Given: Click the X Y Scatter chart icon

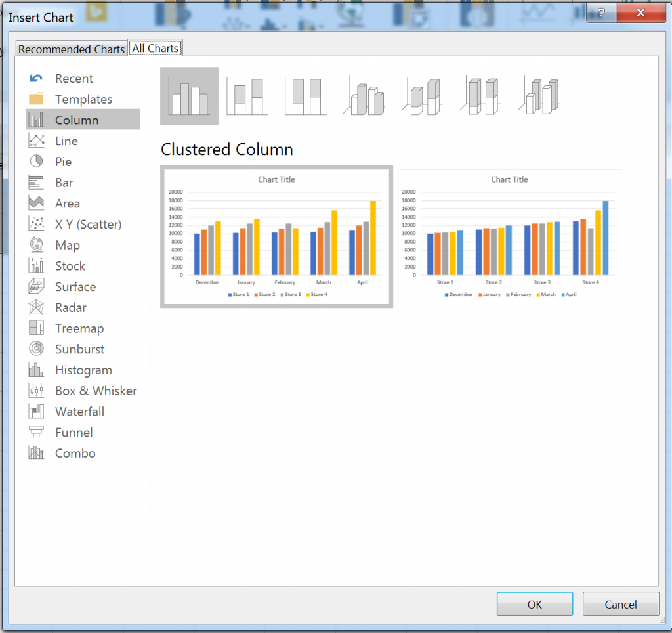Looking at the screenshot, I should click(x=36, y=224).
